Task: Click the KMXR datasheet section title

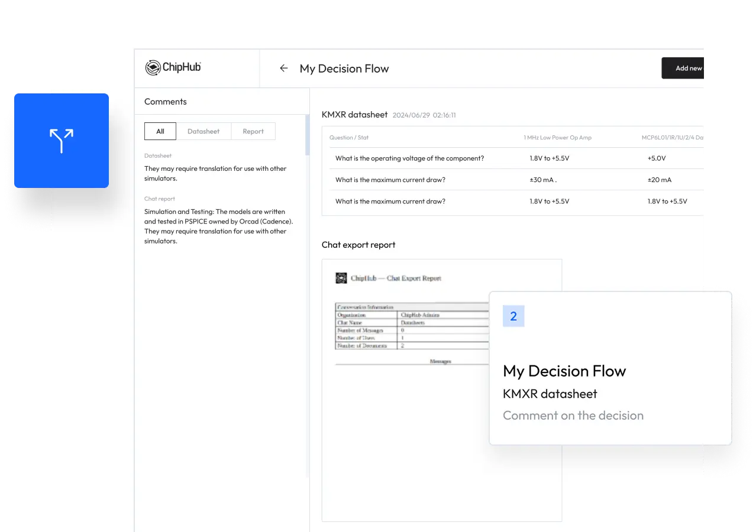Action: (x=354, y=115)
